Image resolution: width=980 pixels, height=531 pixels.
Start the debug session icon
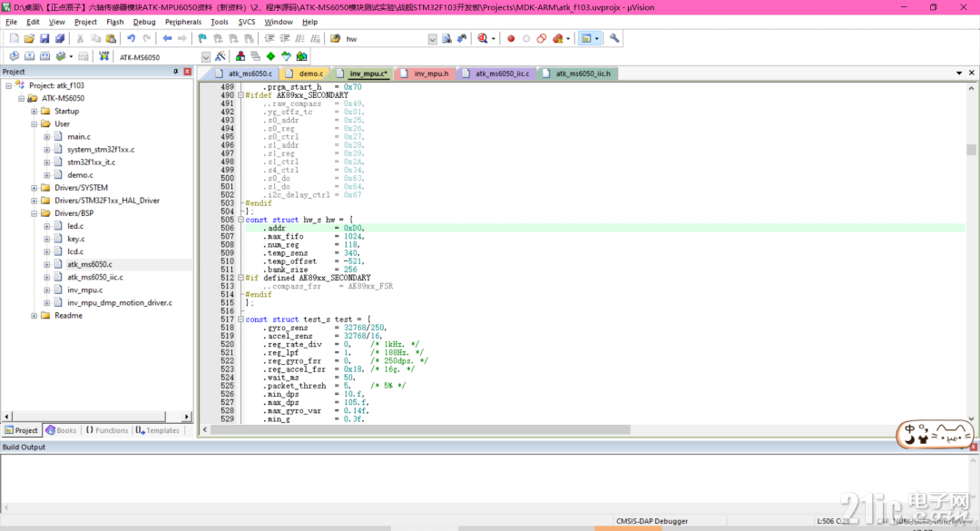(x=483, y=39)
